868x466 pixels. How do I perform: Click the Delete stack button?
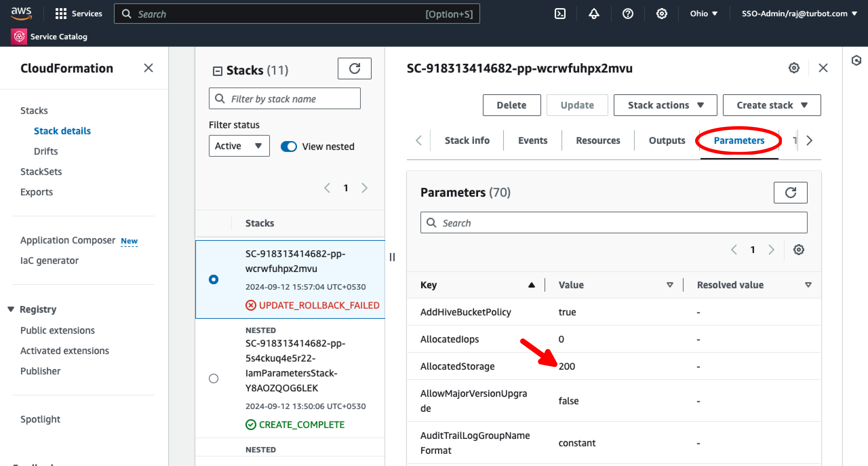(x=511, y=105)
